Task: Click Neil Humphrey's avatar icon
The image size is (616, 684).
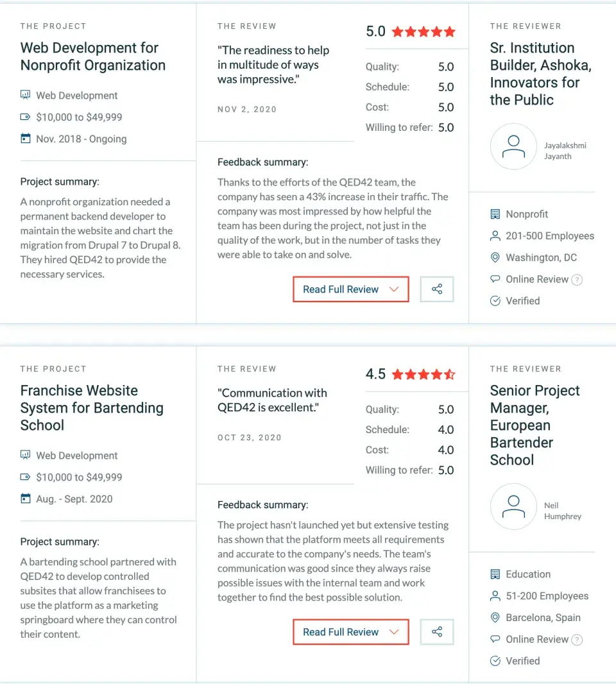Action: [x=513, y=506]
